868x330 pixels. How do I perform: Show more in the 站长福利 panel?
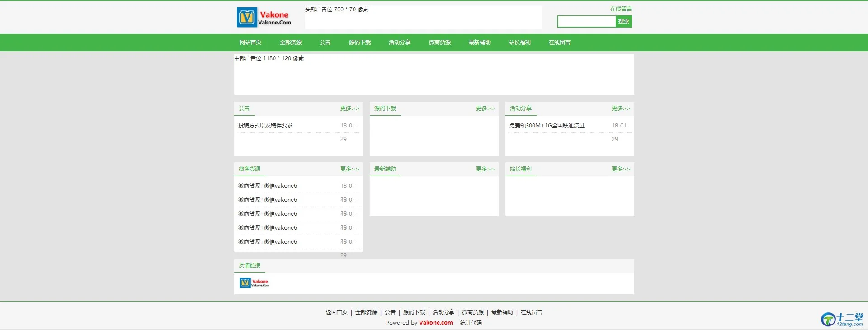pyautogui.click(x=620, y=169)
